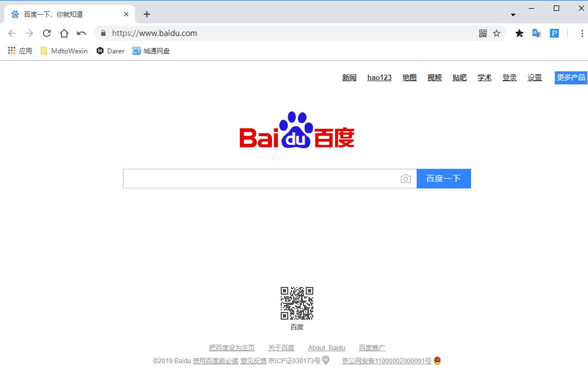Open the 关于百度 link
Image resolution: width=588 pixels, height=391 pixels.
[x=281, y=348]
